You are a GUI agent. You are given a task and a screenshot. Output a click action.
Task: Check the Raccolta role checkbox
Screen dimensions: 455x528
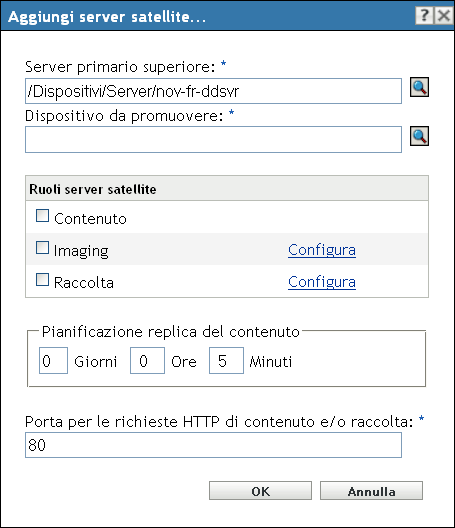tap(42, 279)
